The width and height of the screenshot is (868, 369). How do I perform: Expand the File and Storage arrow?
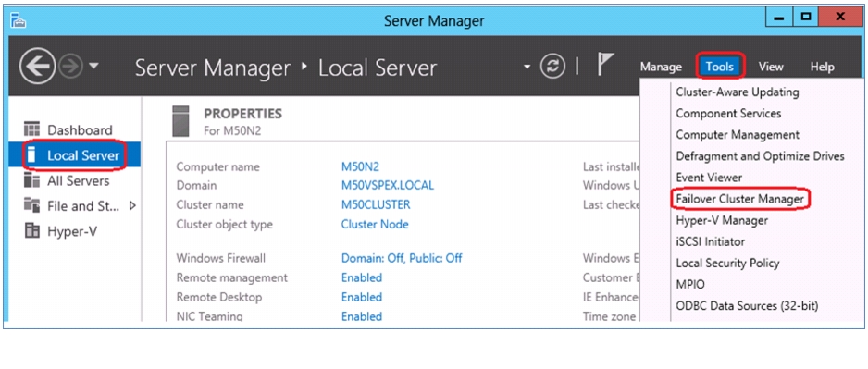(132, 206)
